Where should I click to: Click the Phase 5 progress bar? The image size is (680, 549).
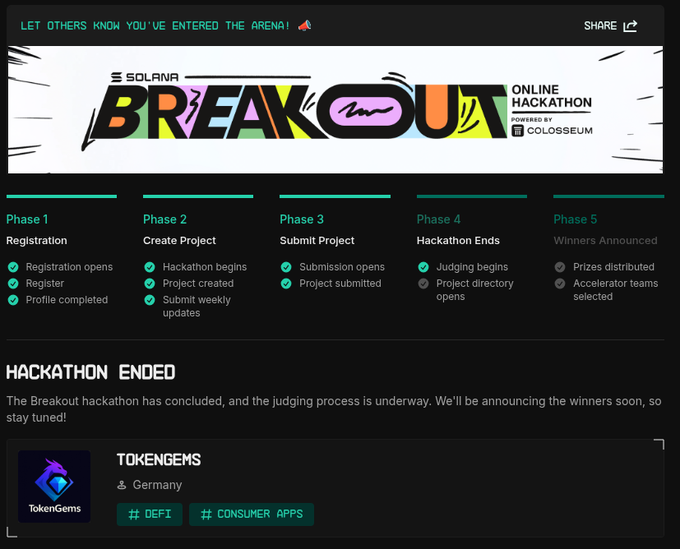(x=608, y=196)
